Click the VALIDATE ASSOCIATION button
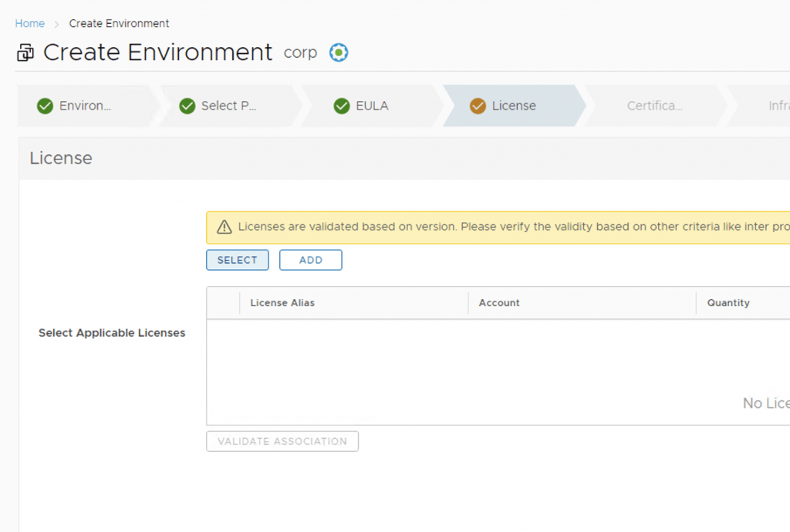The image size is (790, 532). pos(282,441)
